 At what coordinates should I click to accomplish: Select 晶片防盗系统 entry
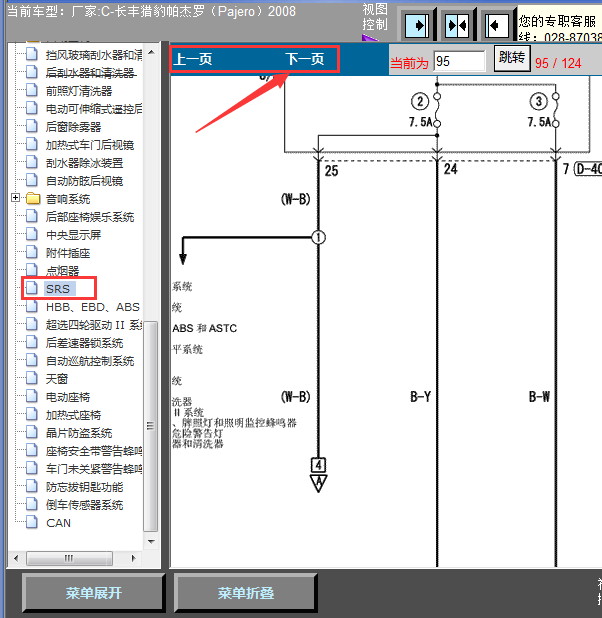79,433
